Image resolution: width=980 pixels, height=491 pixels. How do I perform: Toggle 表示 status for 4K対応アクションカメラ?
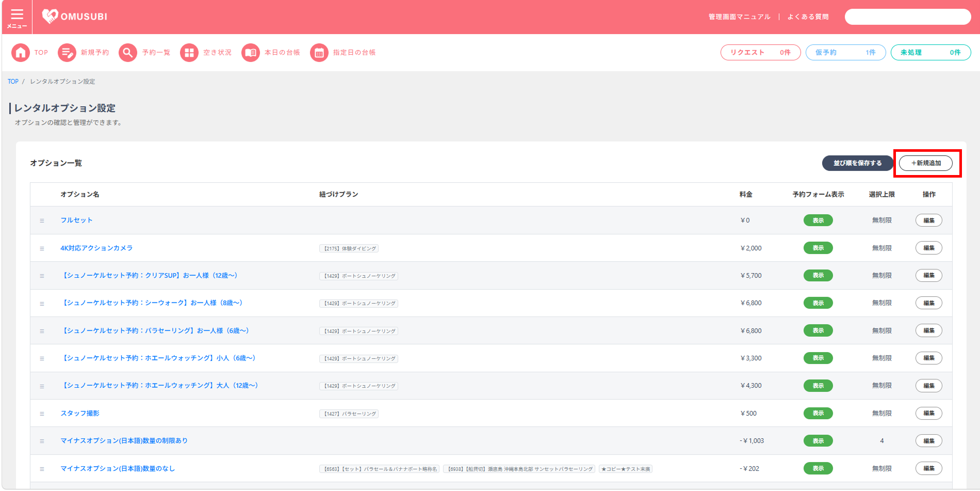click(818, 248)
